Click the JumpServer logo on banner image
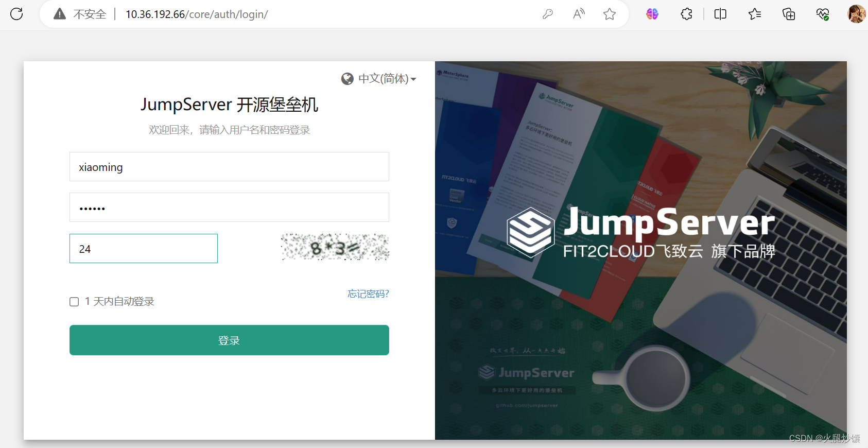The height and width of the screenshot is (448, 868). pos(641,233)
